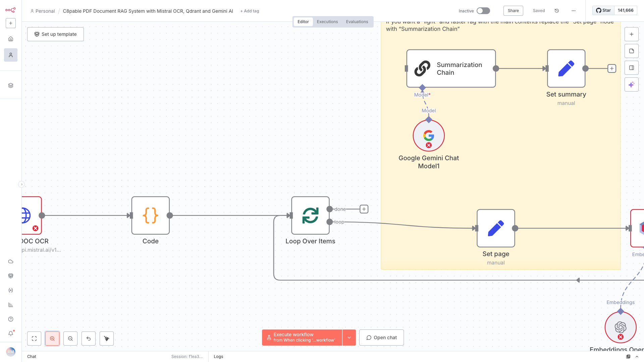
Task: Select the Set page pencil node
Action: tap(496, 228)
